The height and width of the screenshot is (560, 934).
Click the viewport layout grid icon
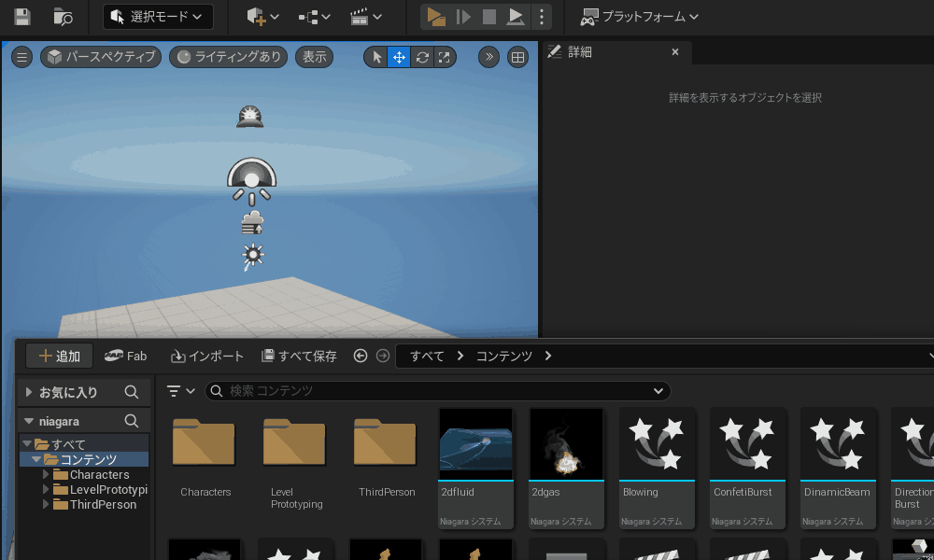(x=517, y=57)
